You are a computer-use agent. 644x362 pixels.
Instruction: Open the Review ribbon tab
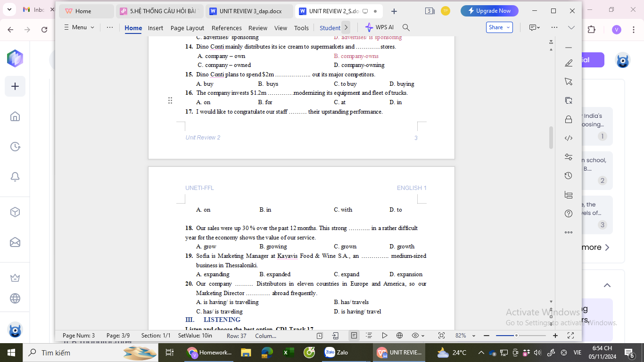click(x=258, y=28)
